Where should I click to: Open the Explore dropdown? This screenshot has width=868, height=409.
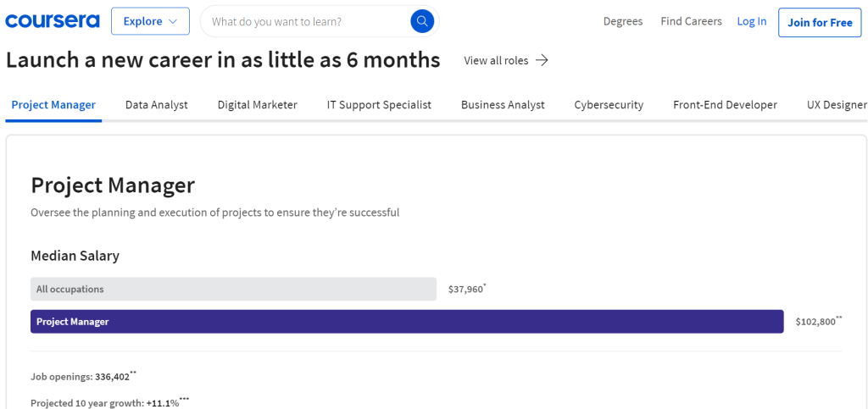coord(151,21)
